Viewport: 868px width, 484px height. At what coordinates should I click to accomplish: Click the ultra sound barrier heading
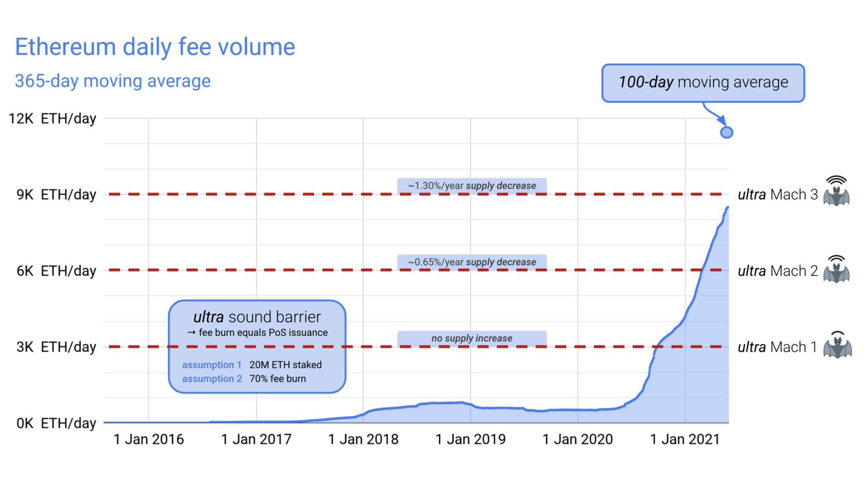(257, 317)
